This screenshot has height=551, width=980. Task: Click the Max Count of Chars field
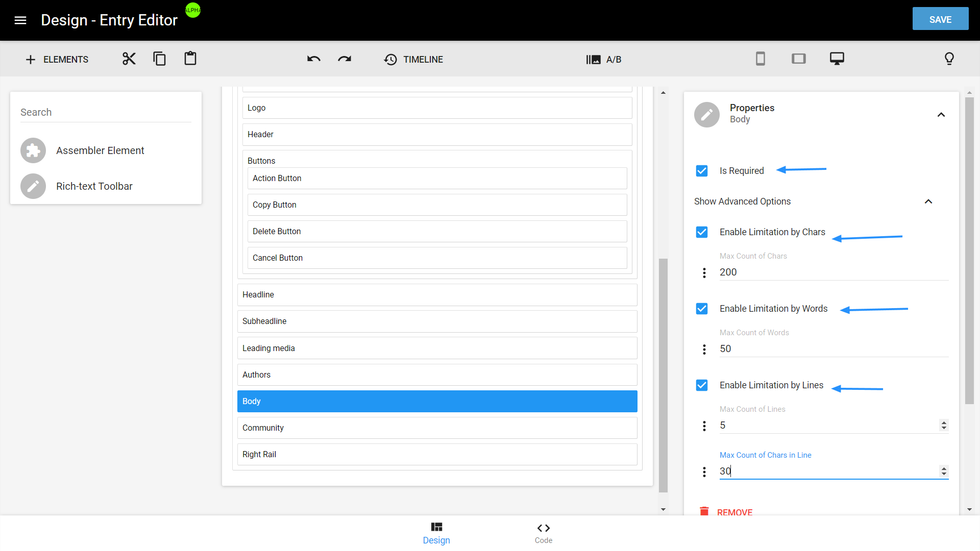[x=832, y=272]
